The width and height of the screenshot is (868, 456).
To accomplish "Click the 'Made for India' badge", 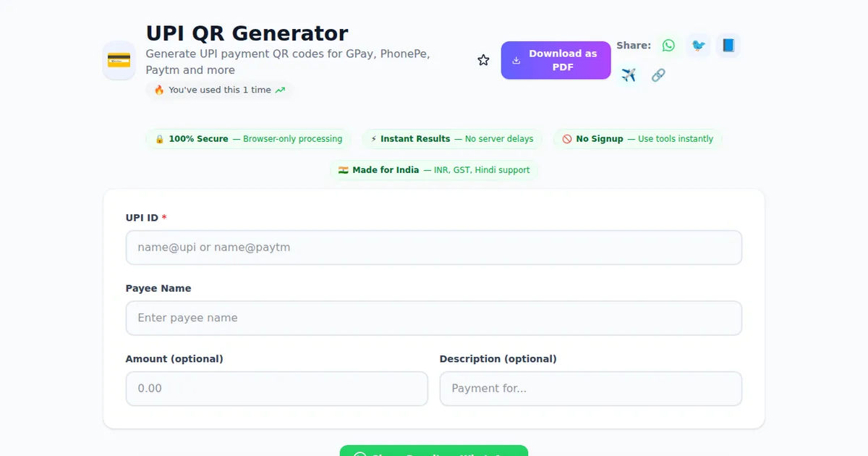I will (x=434, y=169).
